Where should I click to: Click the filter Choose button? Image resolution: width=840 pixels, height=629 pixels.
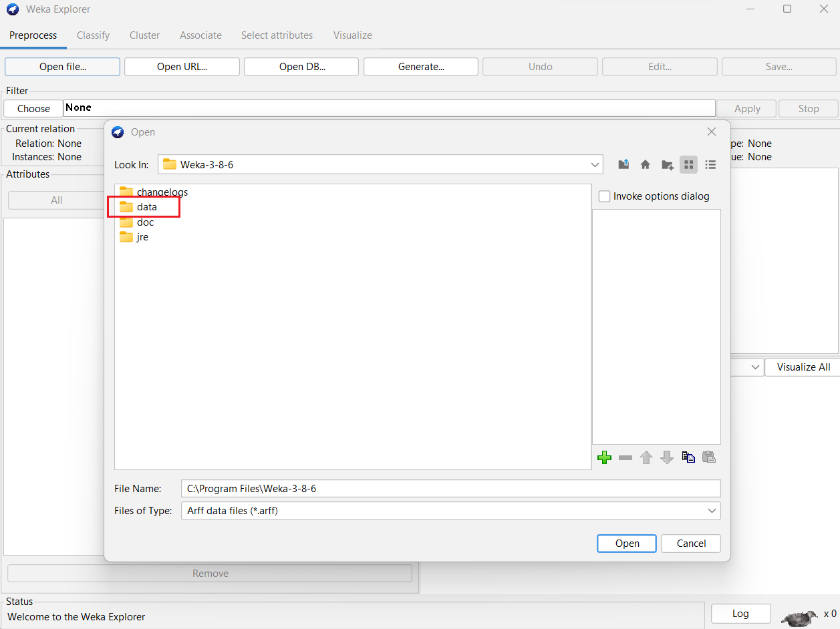(x=33, y=109)
